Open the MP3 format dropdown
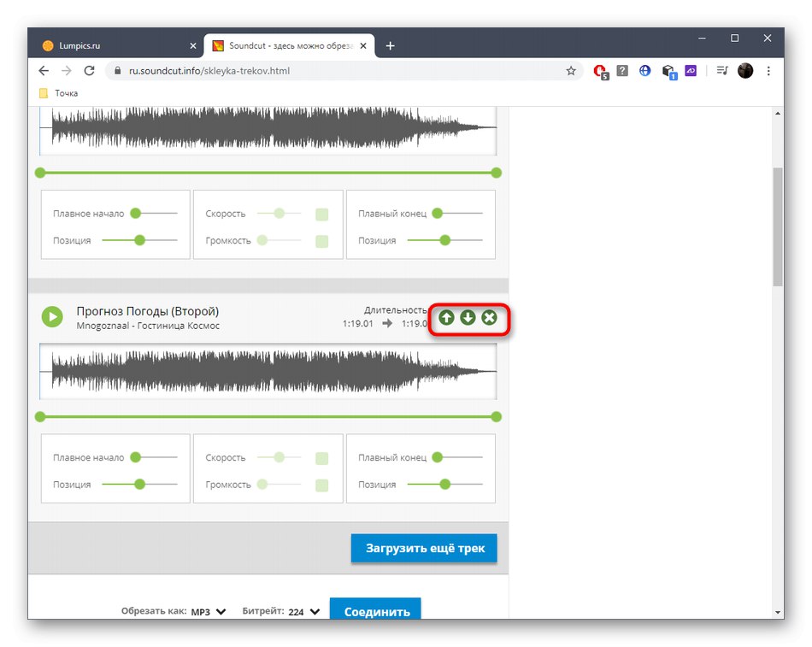 (209, 612)
